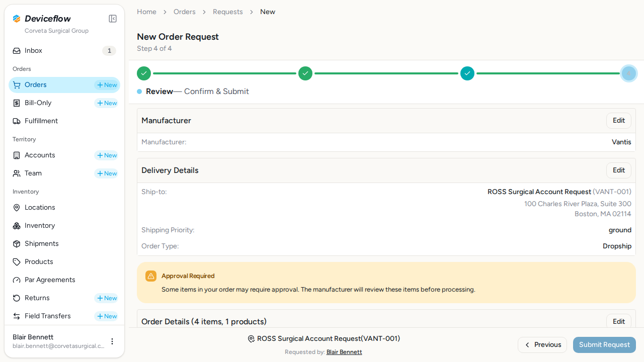Click the Locations pin icon

(17, 208)
